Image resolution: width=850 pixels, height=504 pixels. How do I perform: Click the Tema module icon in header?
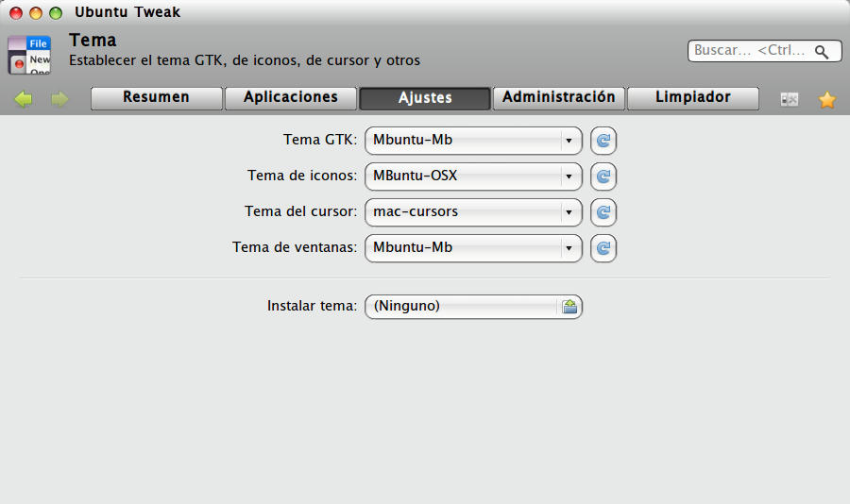click(x=29, y=55)
